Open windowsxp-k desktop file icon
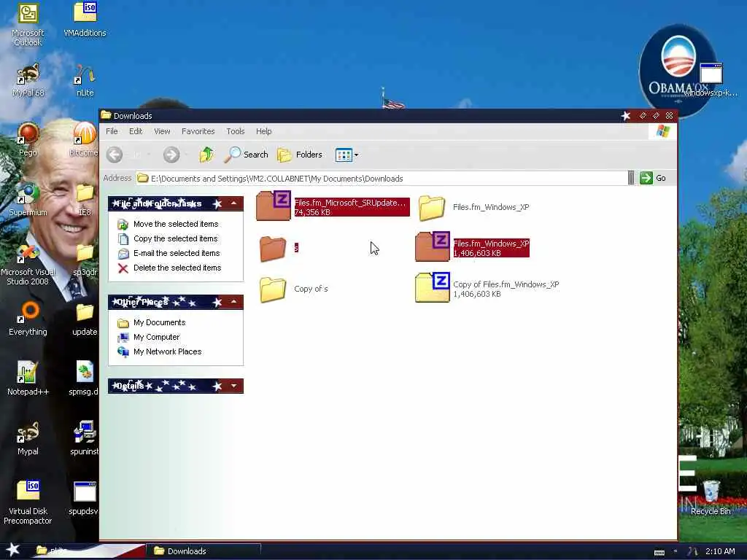 pos(711,79)
